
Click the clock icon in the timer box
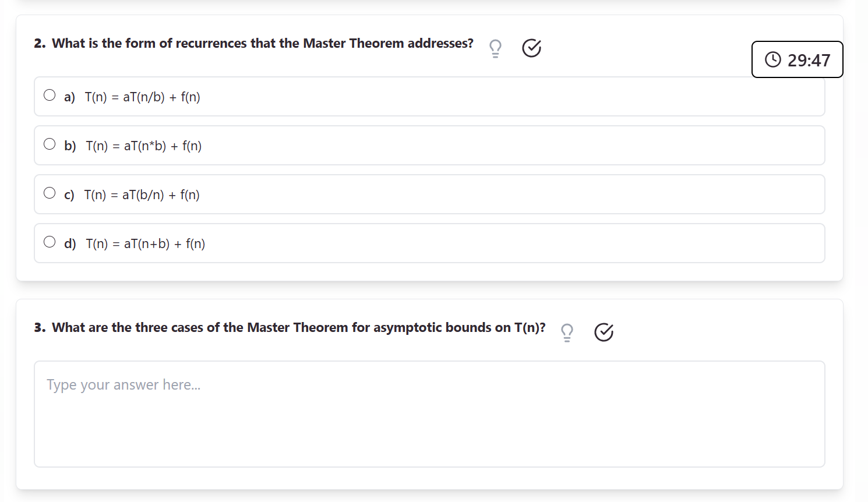[x=772, y=59]
